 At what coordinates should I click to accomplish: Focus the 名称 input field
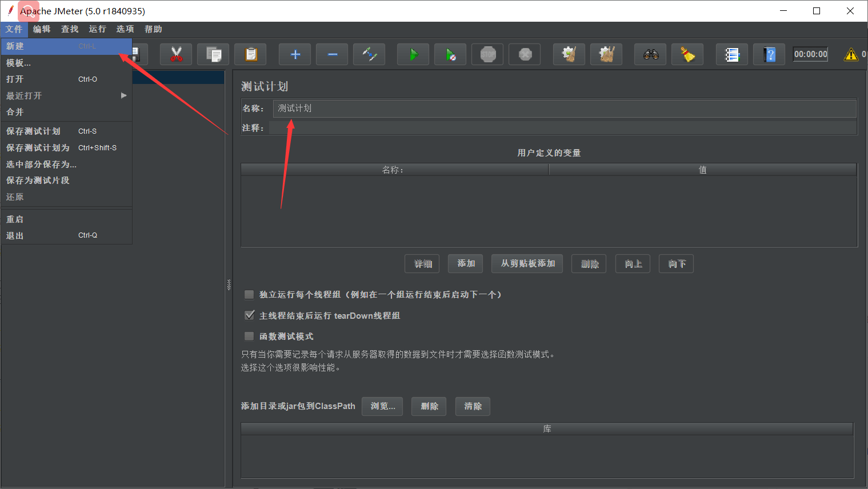tap(565, 109)
